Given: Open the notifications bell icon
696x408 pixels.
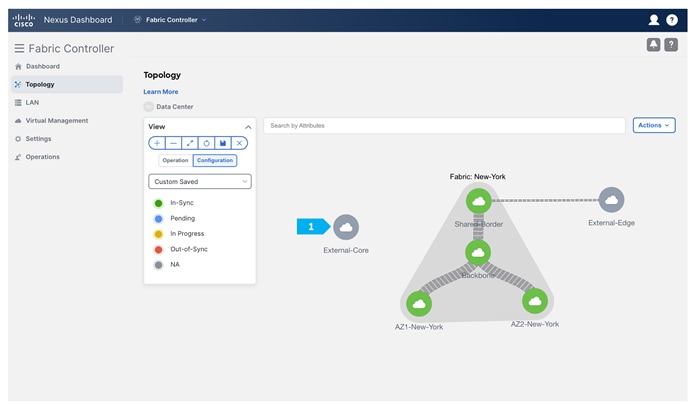Looking at the screenshot, I should coord(653,45).
